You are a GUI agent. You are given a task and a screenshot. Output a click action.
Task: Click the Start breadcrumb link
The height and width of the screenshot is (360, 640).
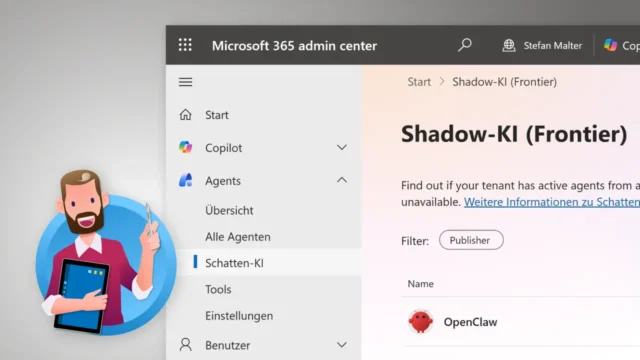419,82
